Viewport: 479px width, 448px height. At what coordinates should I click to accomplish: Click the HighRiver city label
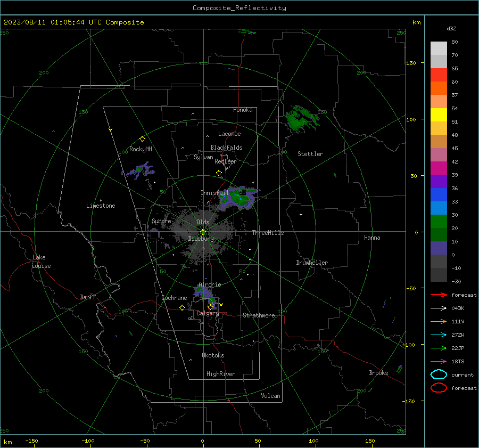(221, 374)
